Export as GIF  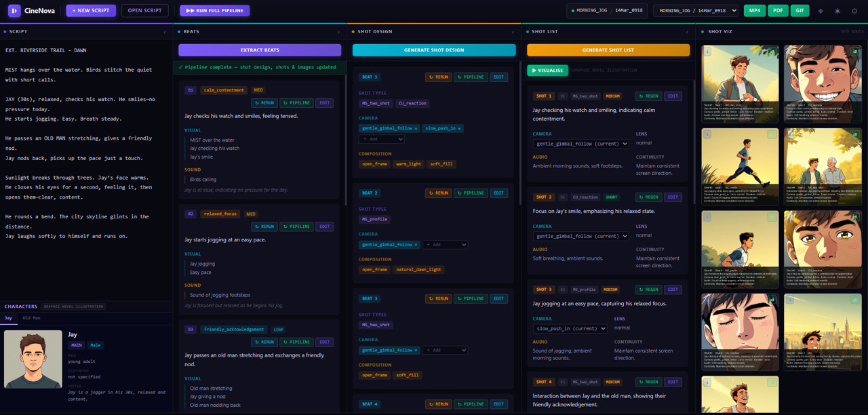coord(800,11)
